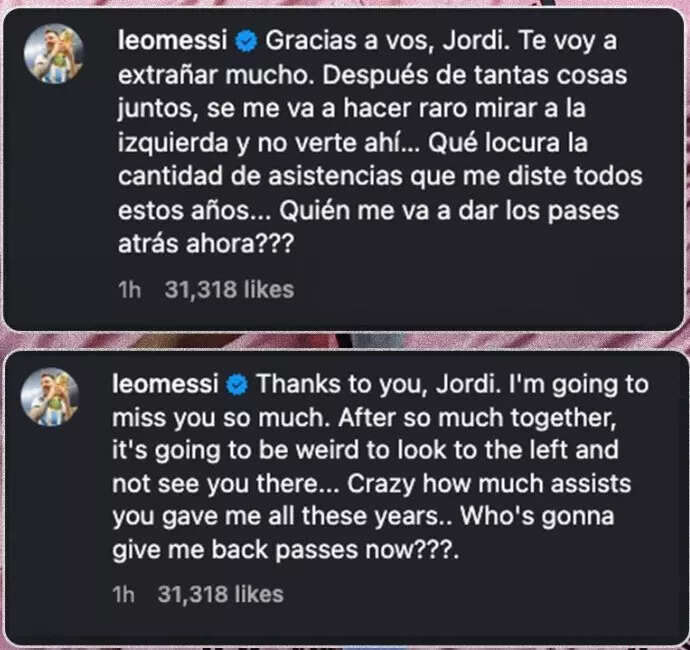Click the profile avatar on the English comment
Screen dimensions: 690x650
pos(59,399)
